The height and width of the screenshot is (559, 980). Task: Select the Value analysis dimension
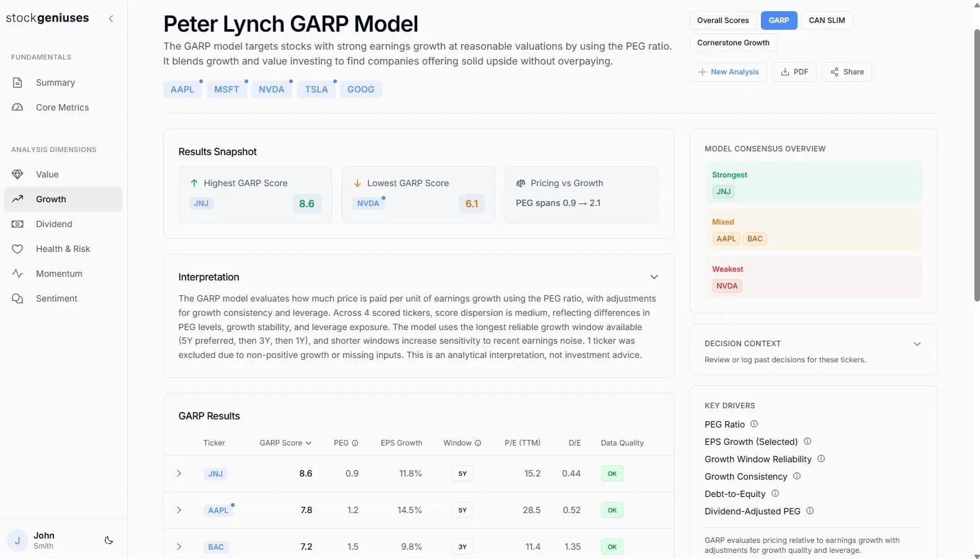(63, 174)
